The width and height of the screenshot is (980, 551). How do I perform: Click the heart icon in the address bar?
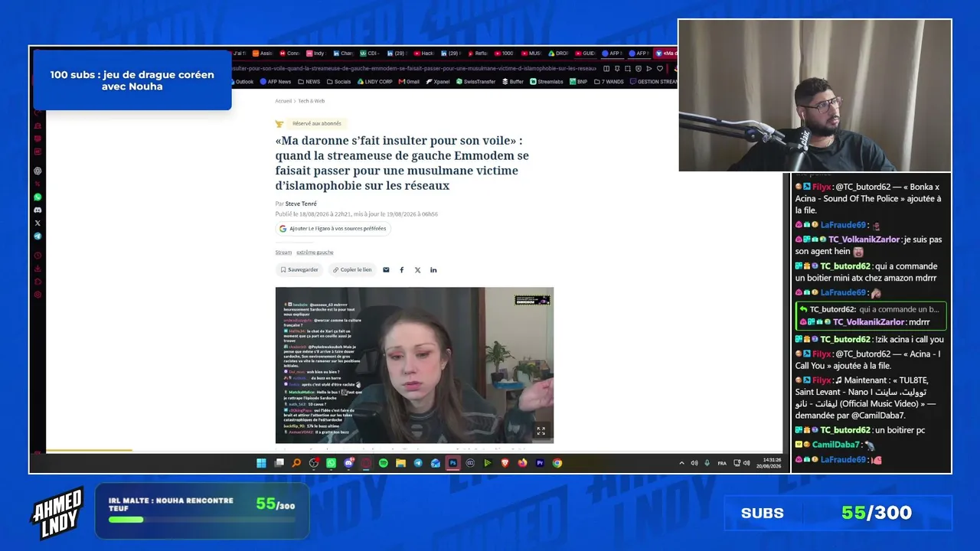pyautogui.click(x=660, y=68)
